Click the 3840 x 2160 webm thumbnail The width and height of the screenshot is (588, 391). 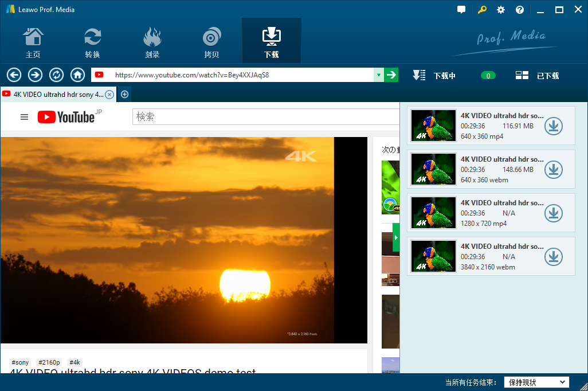click(433, 256)
